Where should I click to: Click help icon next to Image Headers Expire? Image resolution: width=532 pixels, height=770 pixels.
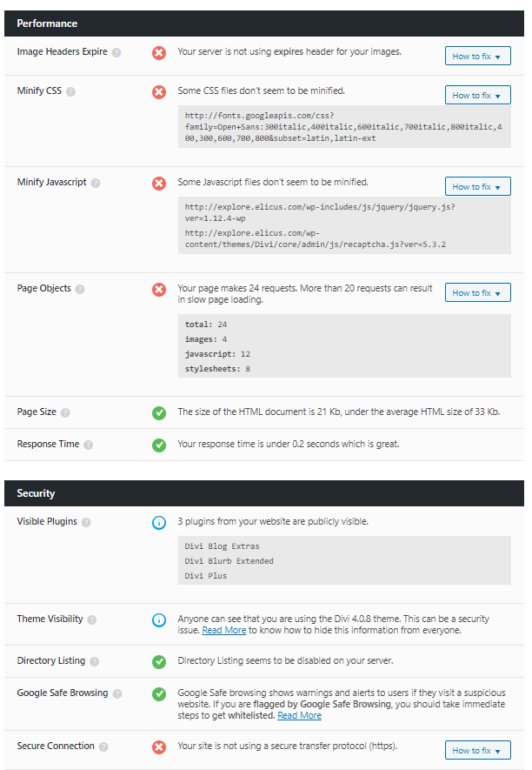(116, 52)
